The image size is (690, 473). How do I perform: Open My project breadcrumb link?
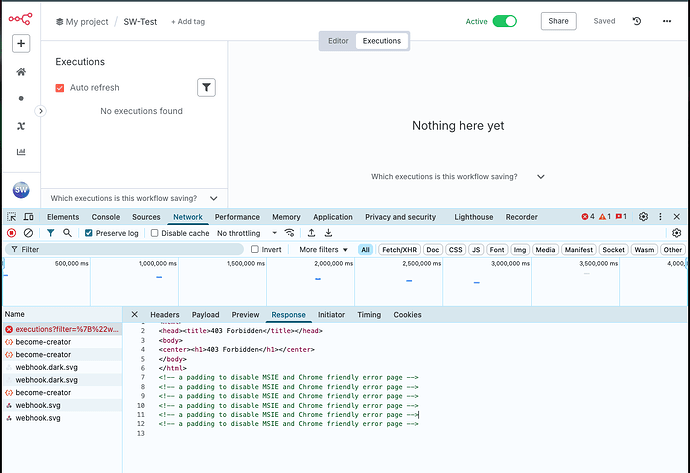[x=82, y=22]
